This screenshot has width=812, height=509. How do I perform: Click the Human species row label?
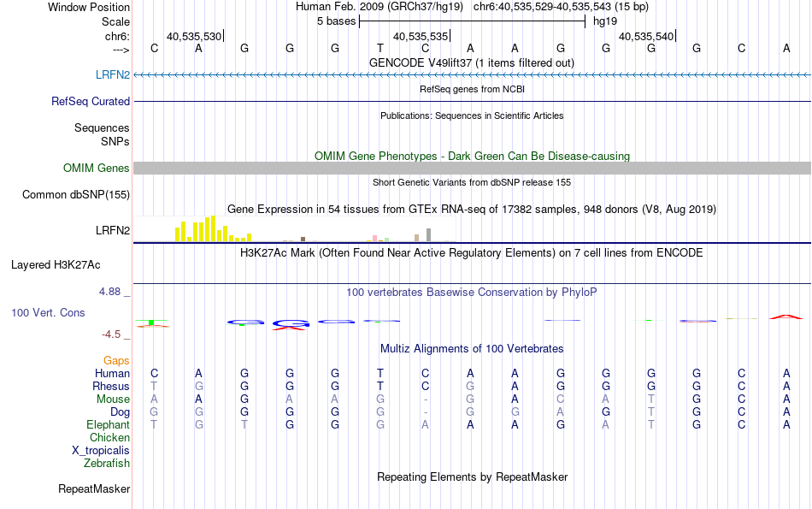click(112, 373)
